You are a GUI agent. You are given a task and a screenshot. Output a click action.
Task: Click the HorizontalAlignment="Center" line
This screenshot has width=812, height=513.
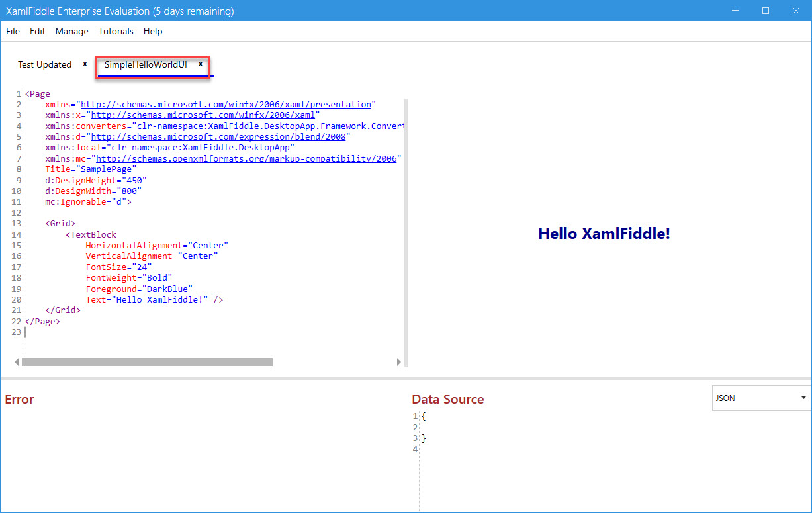pyautogui.click(x=157, y=245)
